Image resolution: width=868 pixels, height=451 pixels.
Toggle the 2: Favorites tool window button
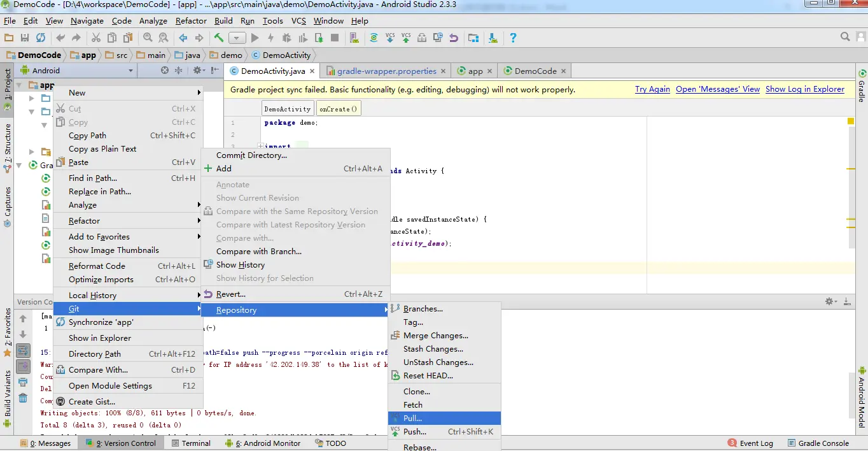coord(7,332)
